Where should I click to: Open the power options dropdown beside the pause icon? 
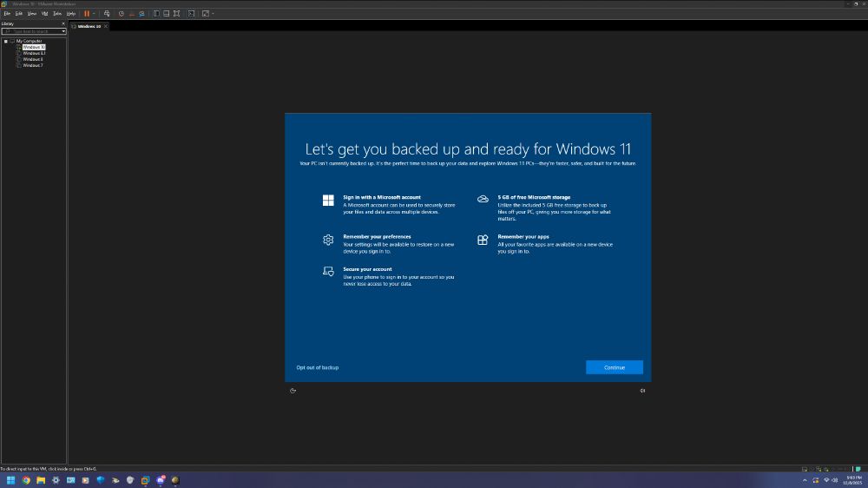(94, 13)
